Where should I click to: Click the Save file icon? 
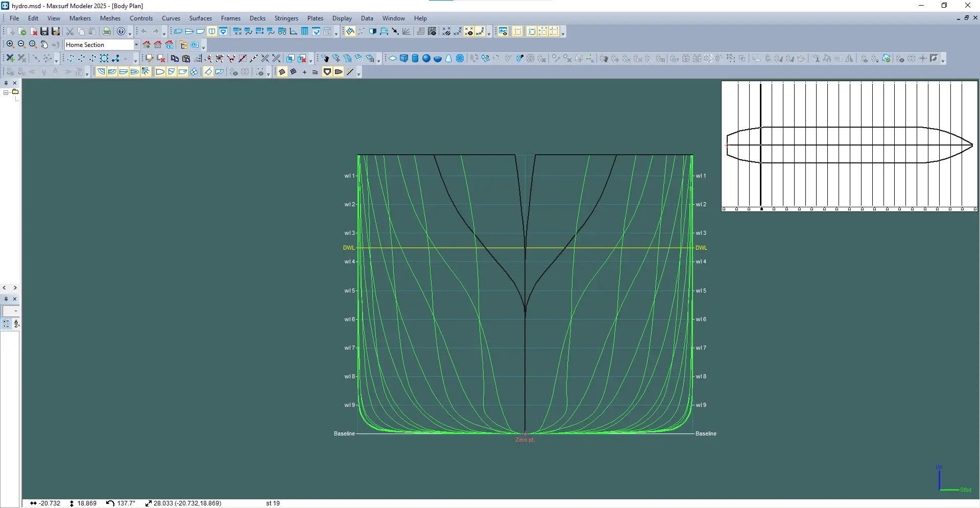(44, 32)
